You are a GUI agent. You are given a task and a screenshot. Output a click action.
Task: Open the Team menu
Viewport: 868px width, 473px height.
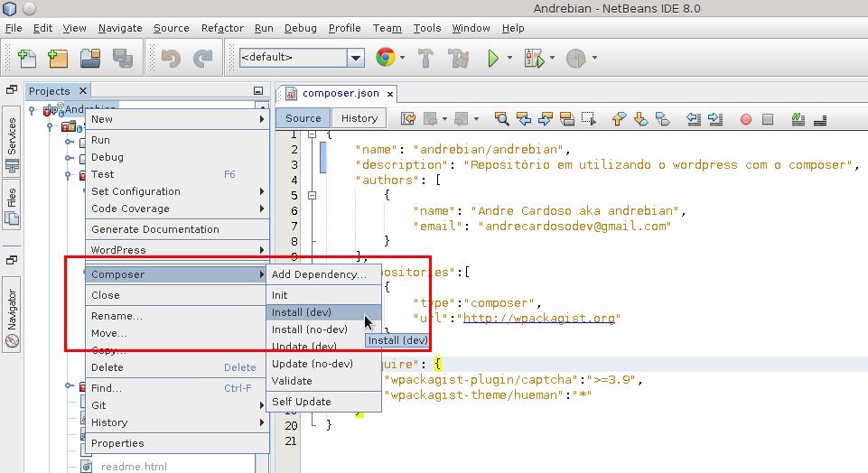coord(387,28)
